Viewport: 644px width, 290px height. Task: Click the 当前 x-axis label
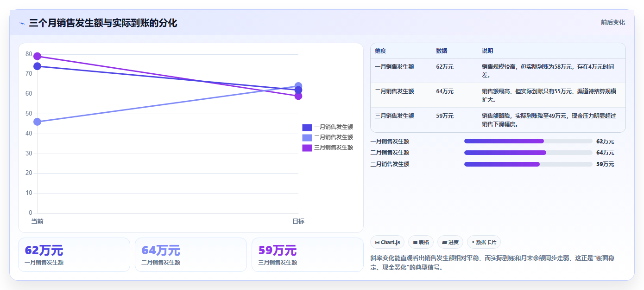coord(37,221)
